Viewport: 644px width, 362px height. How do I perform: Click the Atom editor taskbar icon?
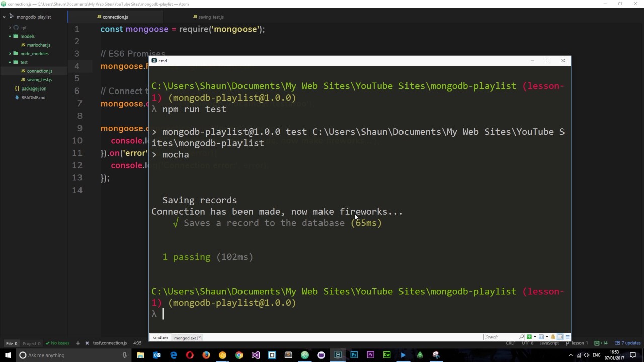click(305, 355)
